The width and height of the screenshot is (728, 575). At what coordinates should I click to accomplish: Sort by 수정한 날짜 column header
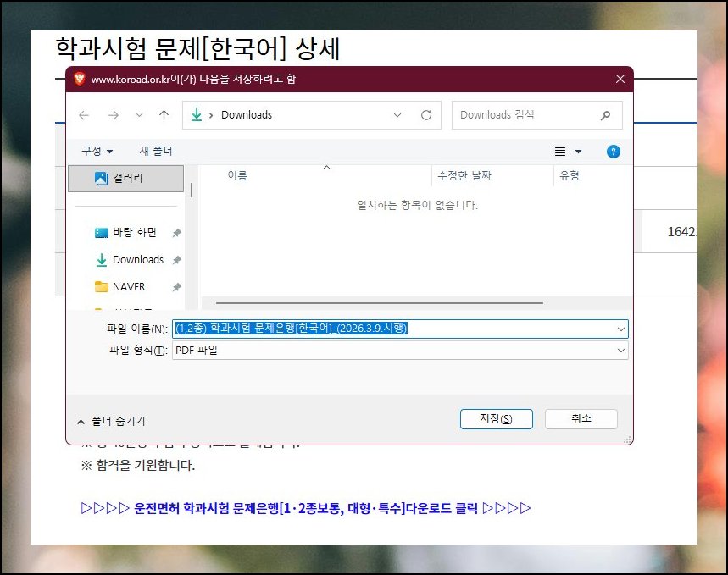pos(464,175)
